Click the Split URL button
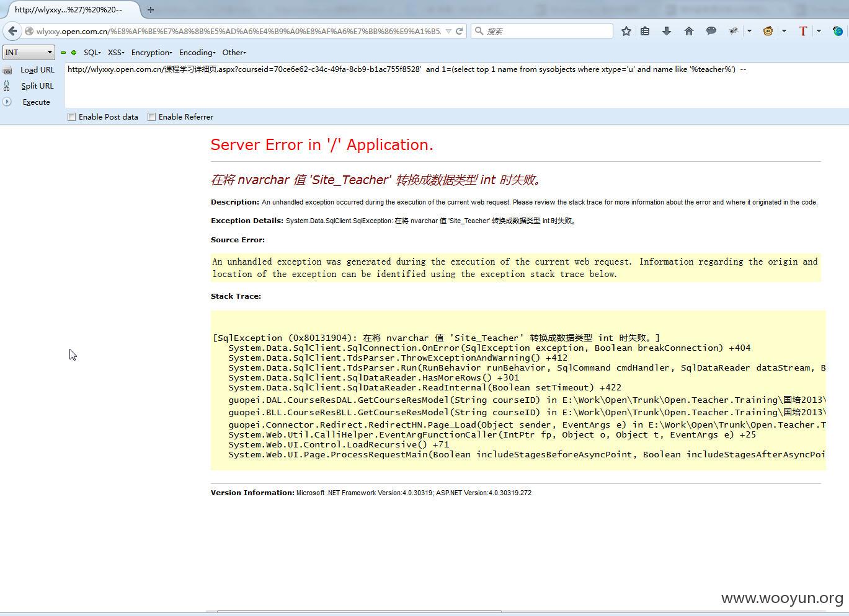 click(x=37, y=86)
